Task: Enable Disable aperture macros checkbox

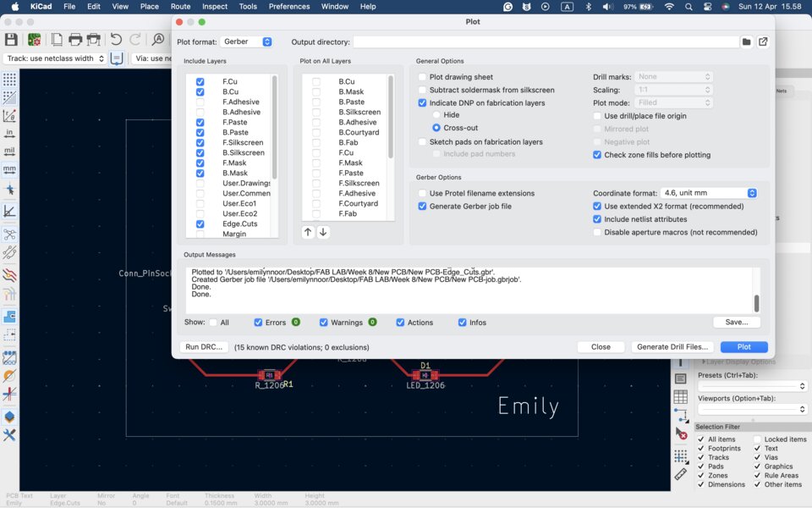Action: tap(597, 232)
